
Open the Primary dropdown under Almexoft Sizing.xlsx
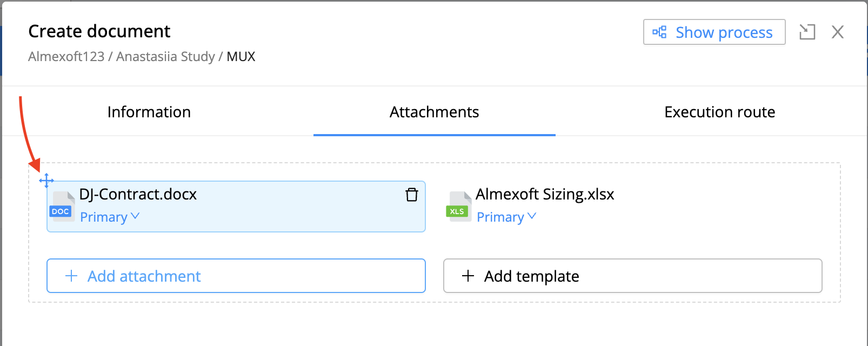click(x=506, y=217)
